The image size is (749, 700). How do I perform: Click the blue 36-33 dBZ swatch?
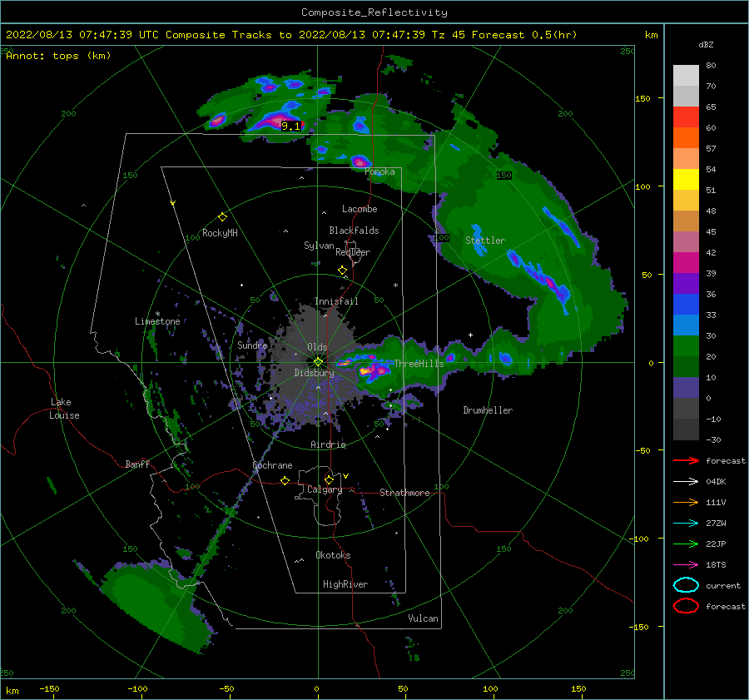pos(686,305)
